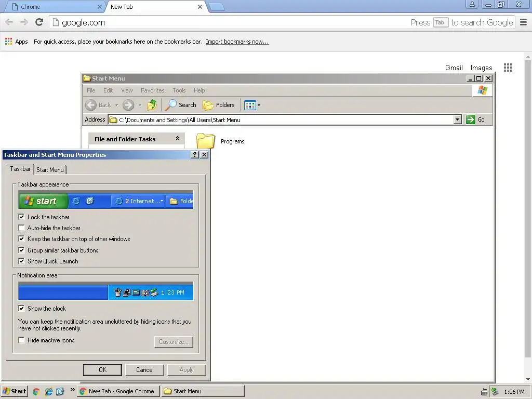Expand the Address bar dropdown
Image resolution: width=532 pixels, height=399 pixels.
click(x=458, y=119)
